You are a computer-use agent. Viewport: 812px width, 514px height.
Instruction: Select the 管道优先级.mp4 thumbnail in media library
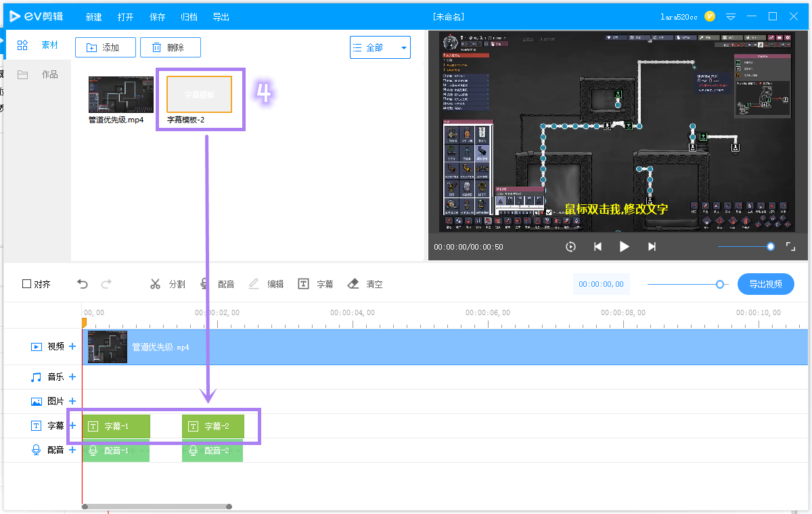click(x=121, y=95)
